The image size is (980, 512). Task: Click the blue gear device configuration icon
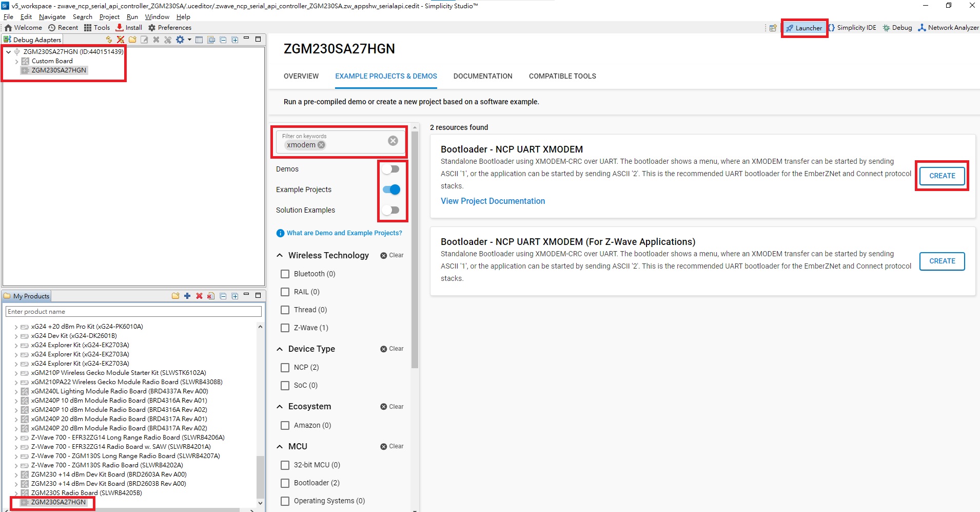tap(180, 40)
